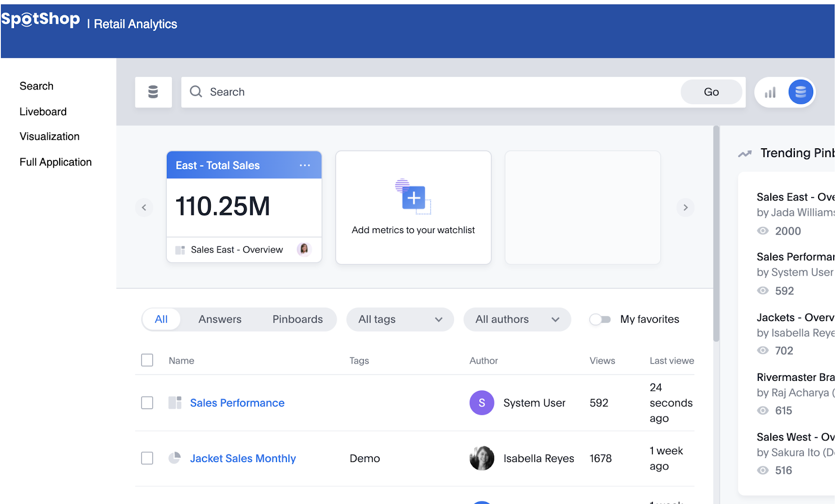
Task: Click the data source database icon left of search
Action: pos(153,92)
